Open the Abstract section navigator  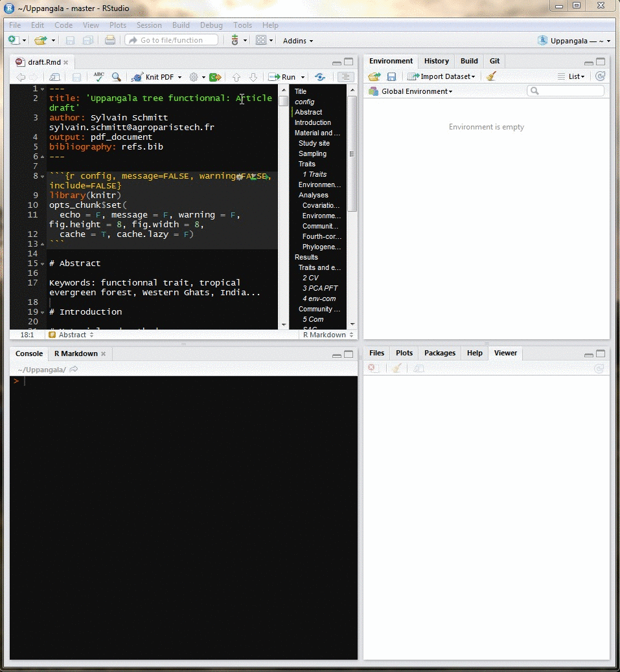point(71,335)
